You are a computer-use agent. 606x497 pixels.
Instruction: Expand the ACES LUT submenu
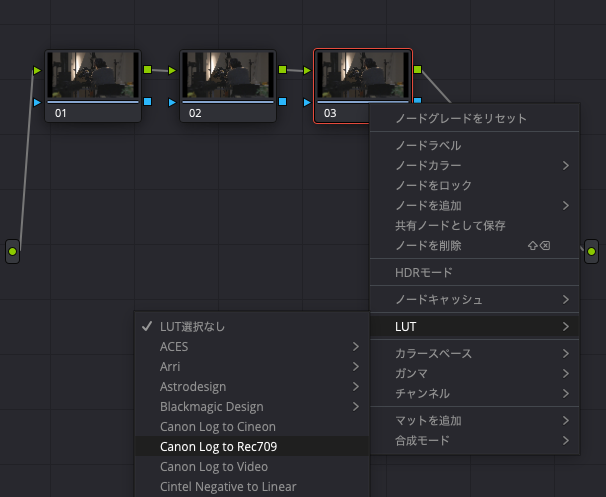174,346
